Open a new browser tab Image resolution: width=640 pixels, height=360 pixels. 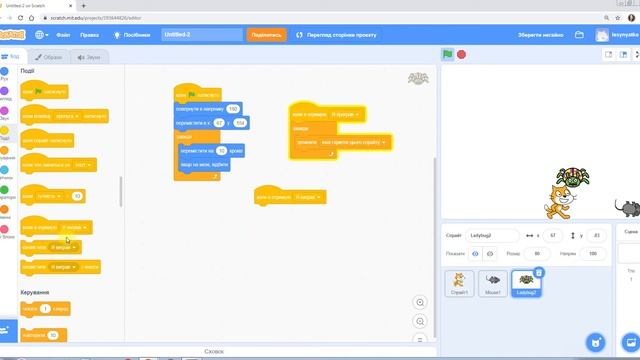click(x=83, y=6)
